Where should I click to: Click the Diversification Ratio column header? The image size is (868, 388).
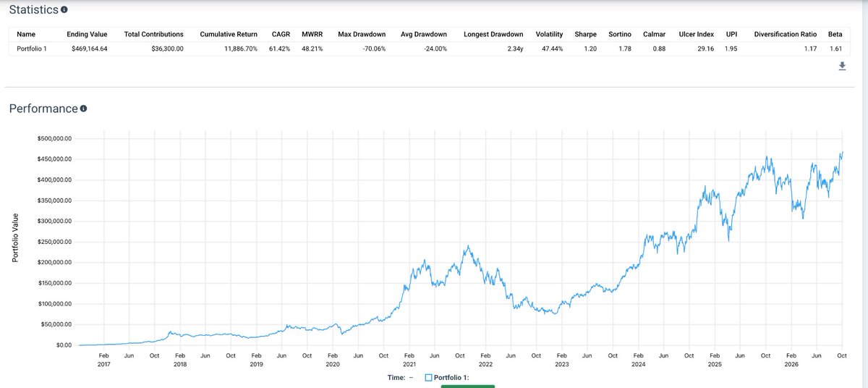(x=786, y=34)
